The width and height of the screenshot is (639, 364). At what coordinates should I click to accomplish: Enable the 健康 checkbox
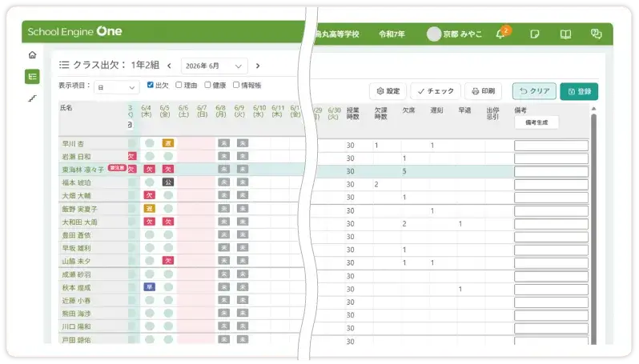coord(207,85)
